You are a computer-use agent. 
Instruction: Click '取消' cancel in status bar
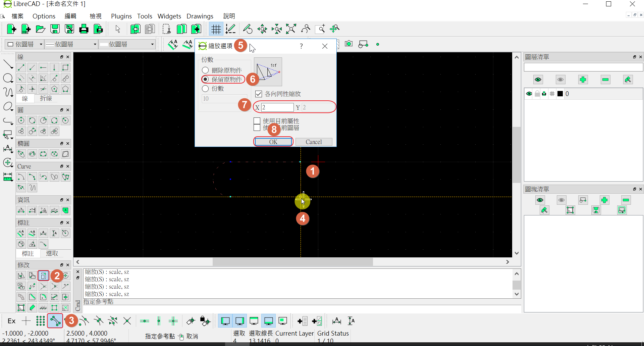pos(192,336)
